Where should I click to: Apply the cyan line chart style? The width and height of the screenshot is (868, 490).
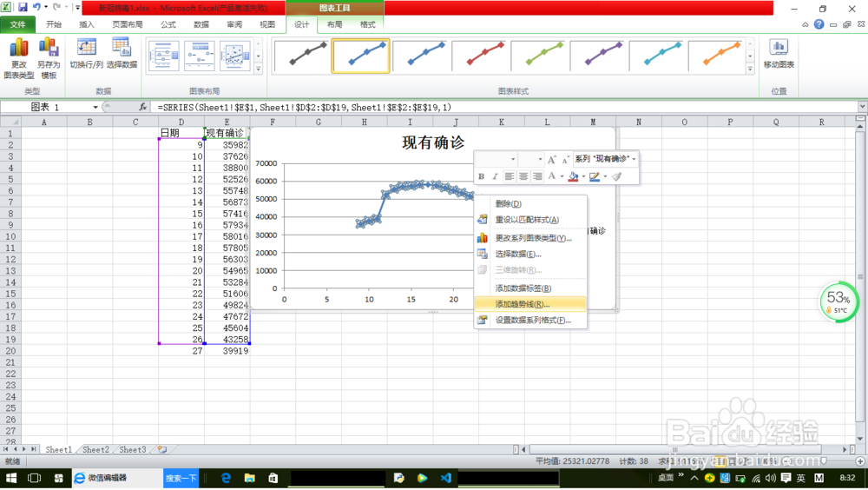coord(657,56)
